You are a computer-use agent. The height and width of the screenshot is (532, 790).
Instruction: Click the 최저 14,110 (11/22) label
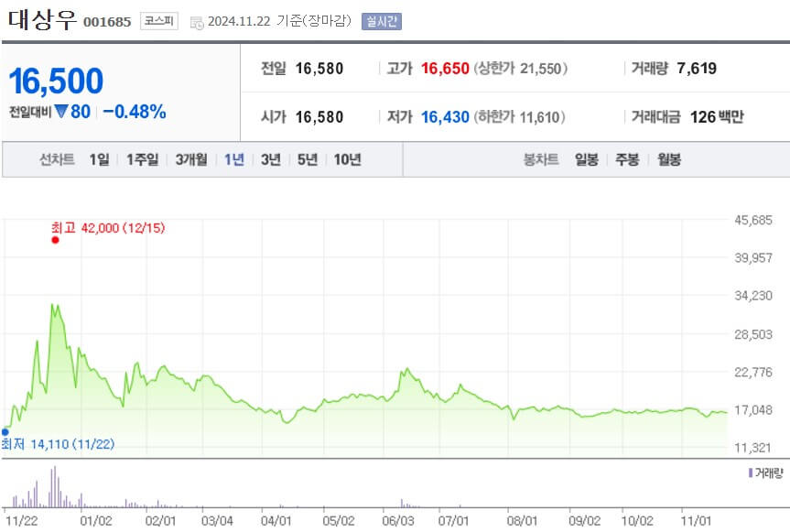[58, 444]
